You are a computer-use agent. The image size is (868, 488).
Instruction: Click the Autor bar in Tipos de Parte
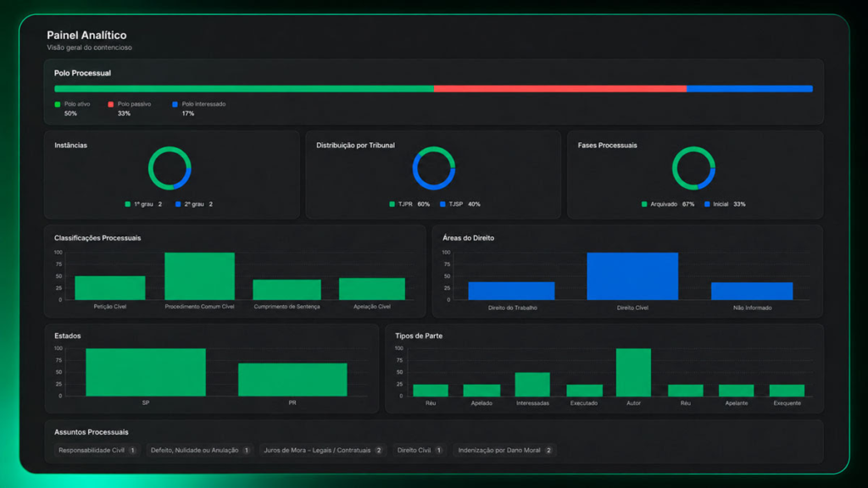pyautogui.click(x=633, y=372)
